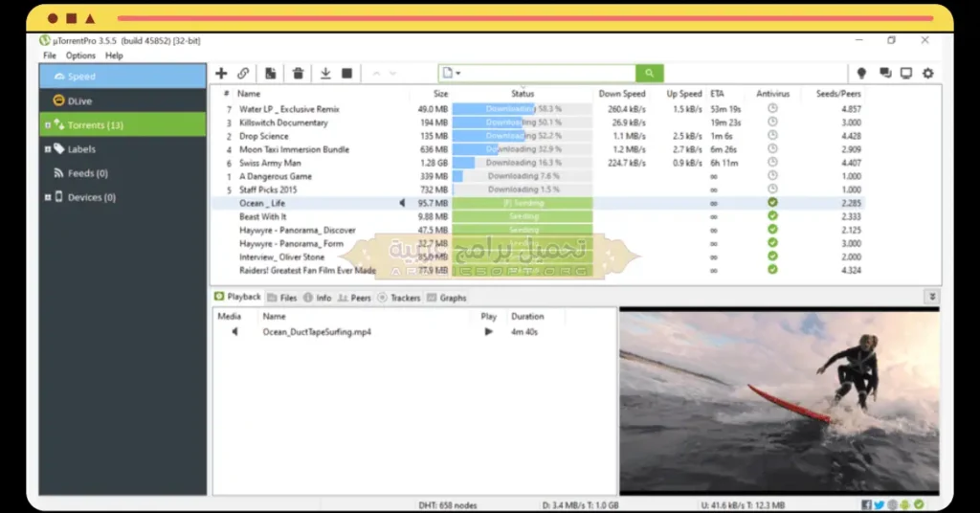
Task: Sort torrents by ETA column header
Action: pyautogui.click(x=717, y=94)
